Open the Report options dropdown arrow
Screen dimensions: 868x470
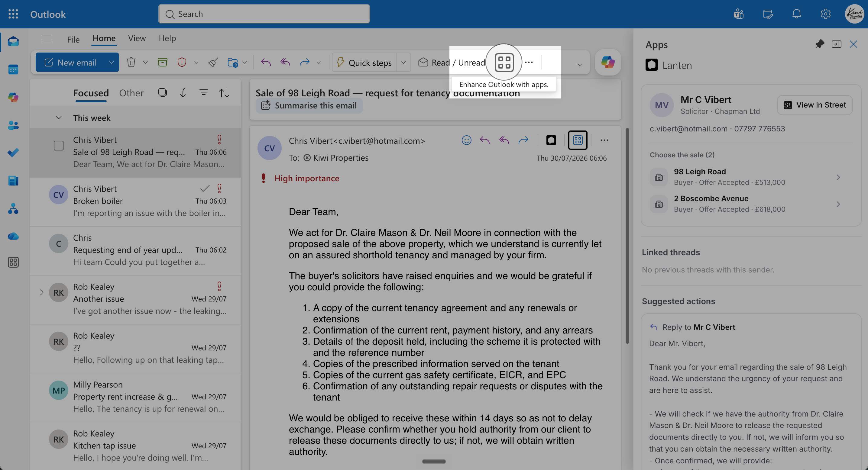pyautogui.click(x=196, y=62)
